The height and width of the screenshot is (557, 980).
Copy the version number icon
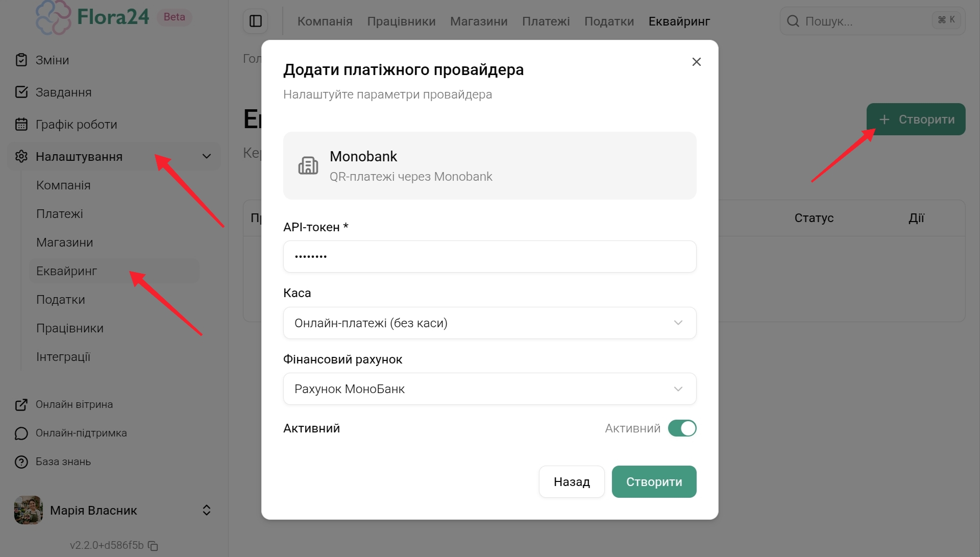[153, 546]
